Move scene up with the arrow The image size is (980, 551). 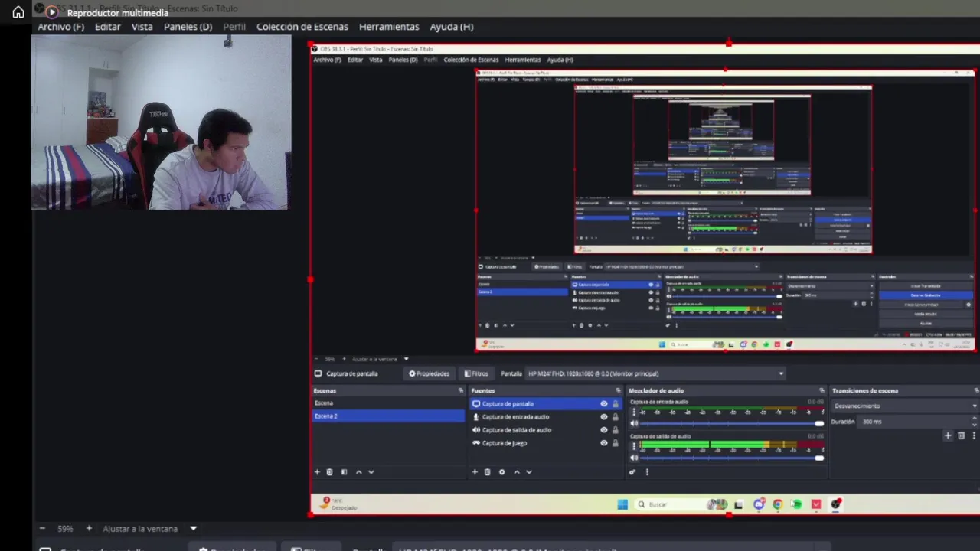(x=358, y=472)
